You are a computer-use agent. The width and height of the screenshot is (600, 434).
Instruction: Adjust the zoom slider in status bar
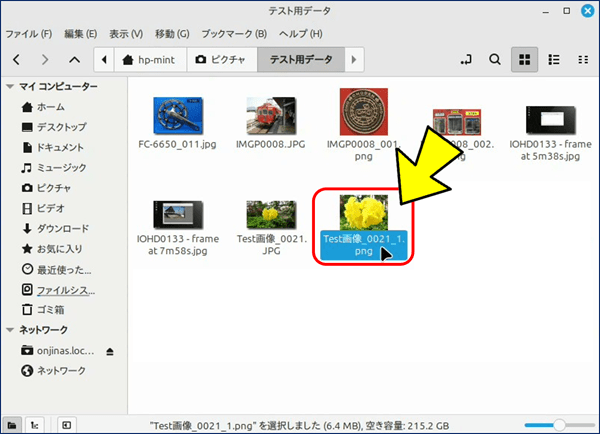point(560,424)
